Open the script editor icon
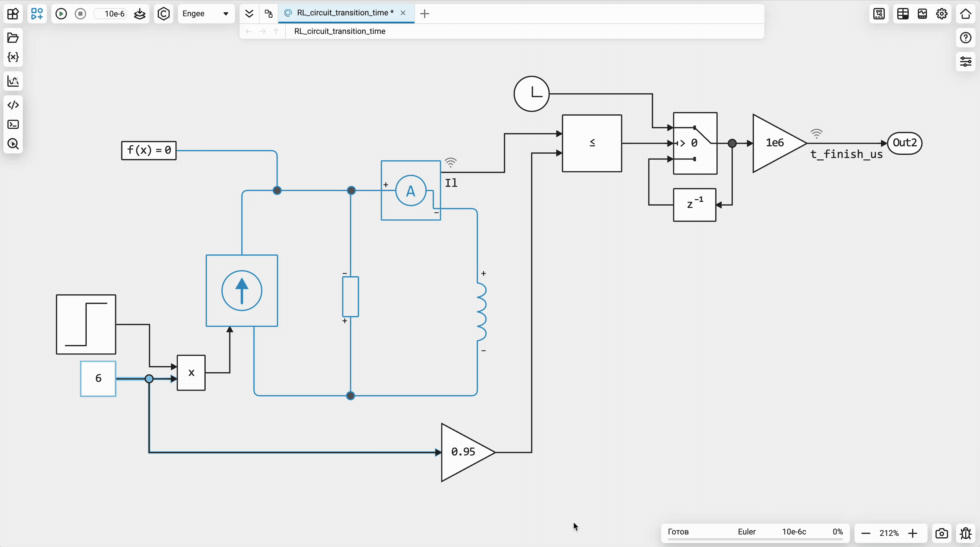980x547 pixels. [x=13, y=105]
